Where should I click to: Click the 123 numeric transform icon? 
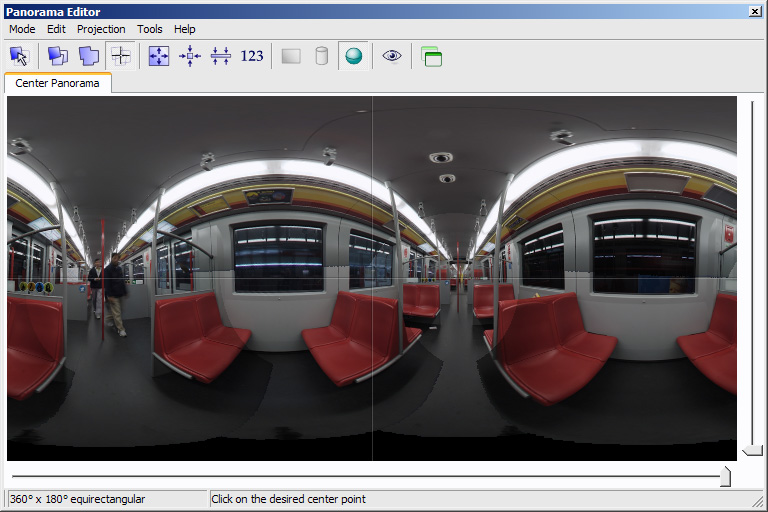click(252, 56)
